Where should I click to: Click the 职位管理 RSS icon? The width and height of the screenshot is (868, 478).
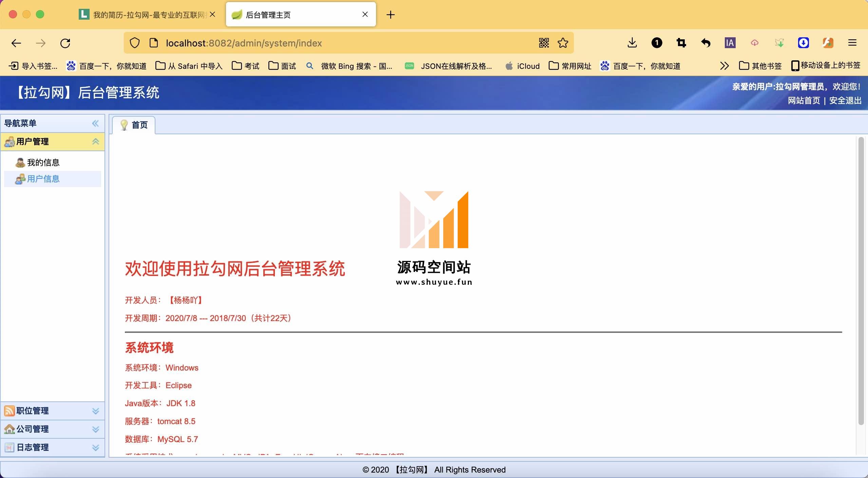click(x=10, y=411)
